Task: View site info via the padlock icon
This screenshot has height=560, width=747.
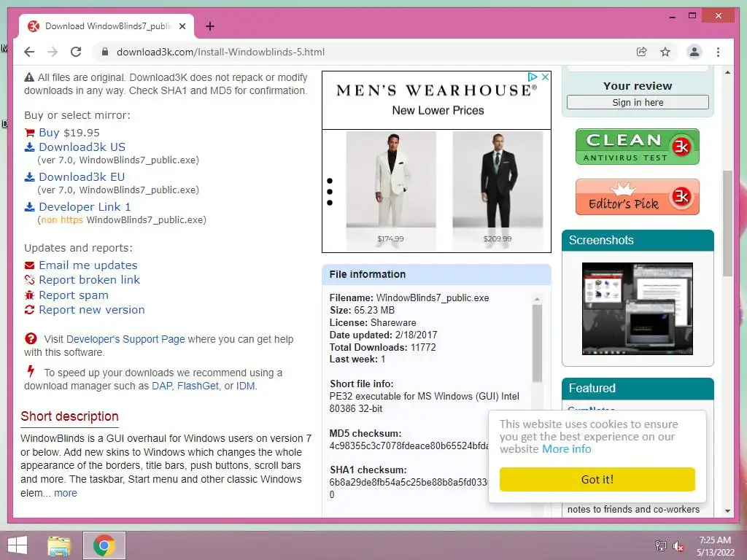Action: [105, 52]
